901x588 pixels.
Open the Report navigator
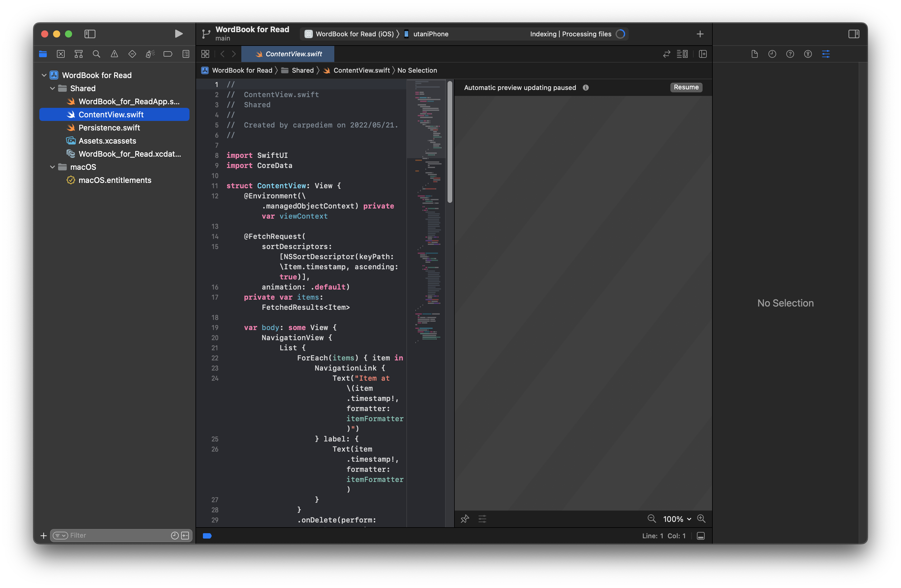tap(186, 54)
